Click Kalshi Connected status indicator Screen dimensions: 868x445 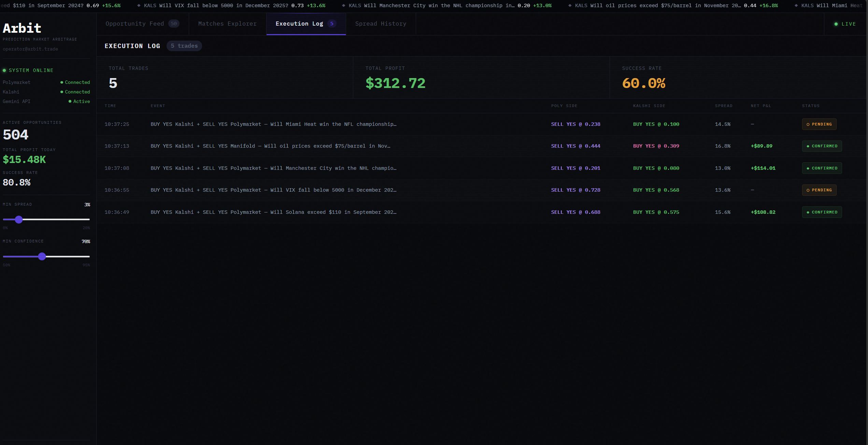[75, 92]
